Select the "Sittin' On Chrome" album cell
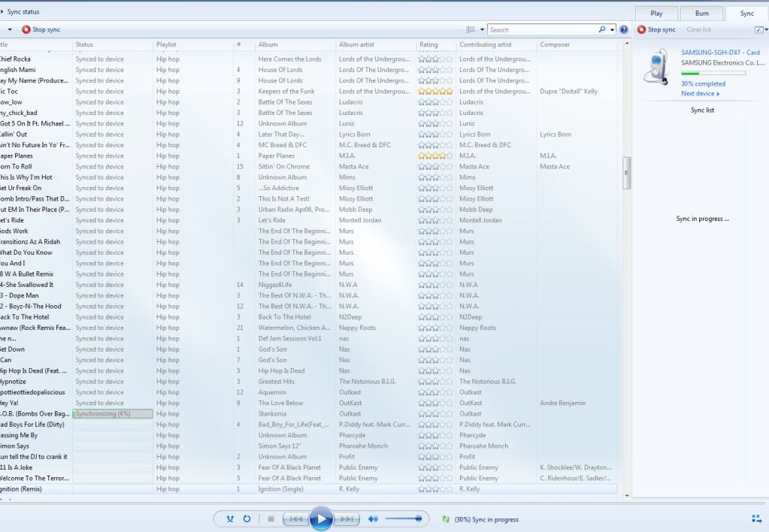769x532 pixels. (x=284, y=167)
